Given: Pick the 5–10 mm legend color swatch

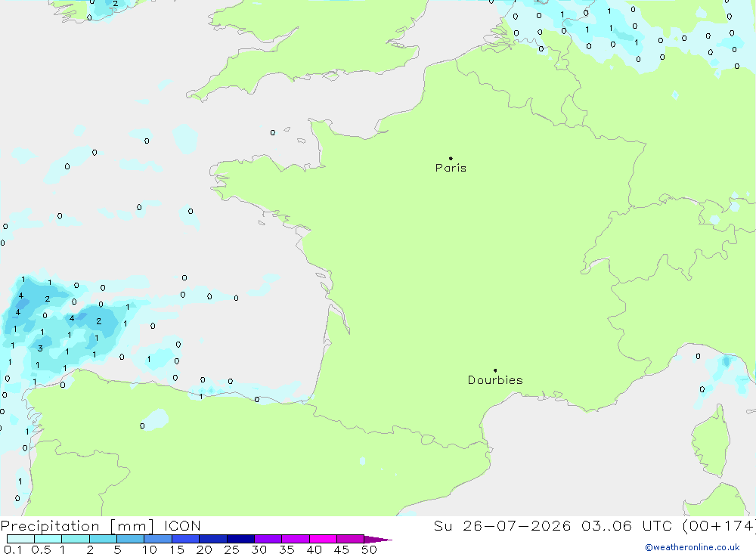Looking at the screenshot, I should pyautogui.click(x=131, y=539).
